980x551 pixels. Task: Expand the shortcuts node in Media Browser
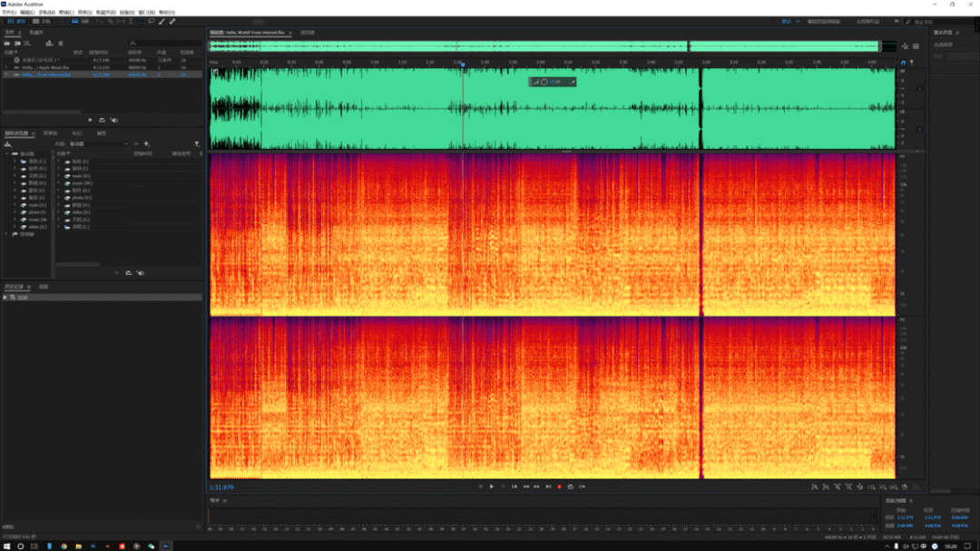click(7, 234)
